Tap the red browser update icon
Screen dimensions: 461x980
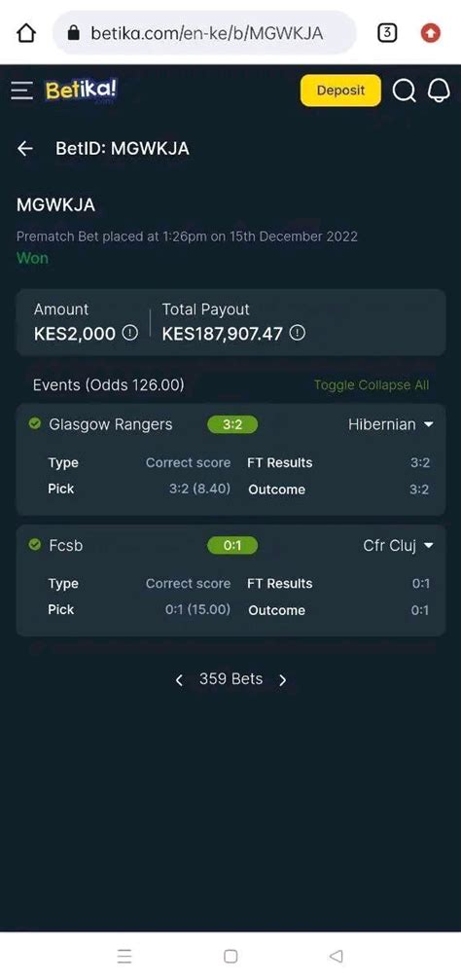click(x=431, y=32)
